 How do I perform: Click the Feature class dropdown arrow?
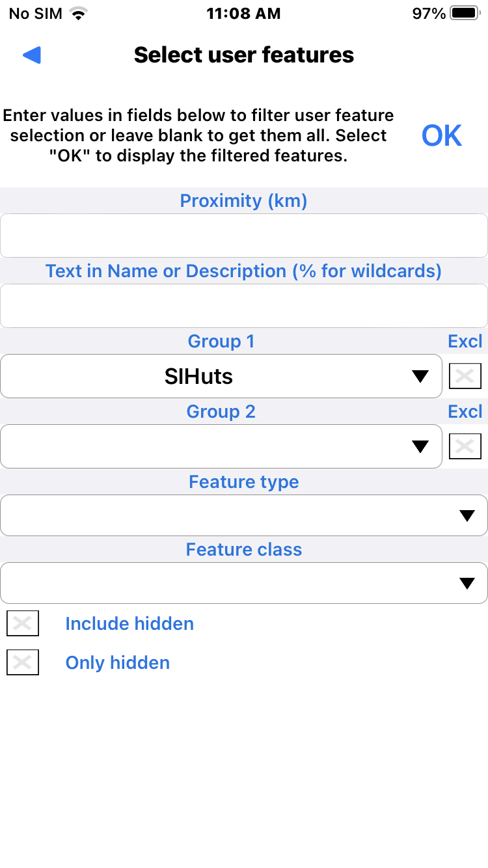[x=467, y=583]
